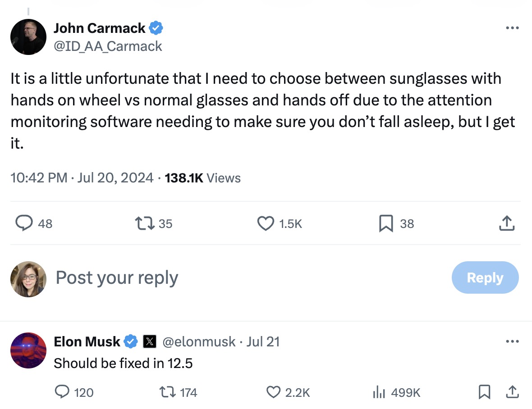Screen dimensions: 532x409
Task: Like Elon Musk's reply with 2.2K likes
Action: point(288,392)
